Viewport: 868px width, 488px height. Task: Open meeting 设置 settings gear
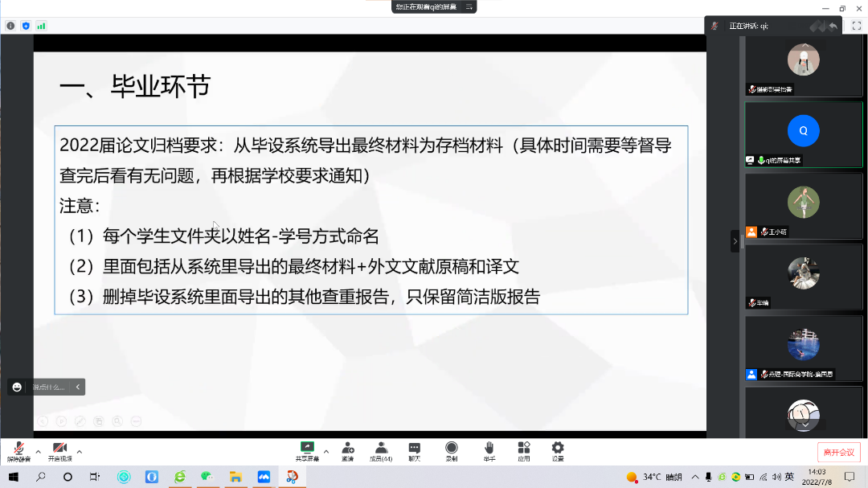click(x=558, y=450)
